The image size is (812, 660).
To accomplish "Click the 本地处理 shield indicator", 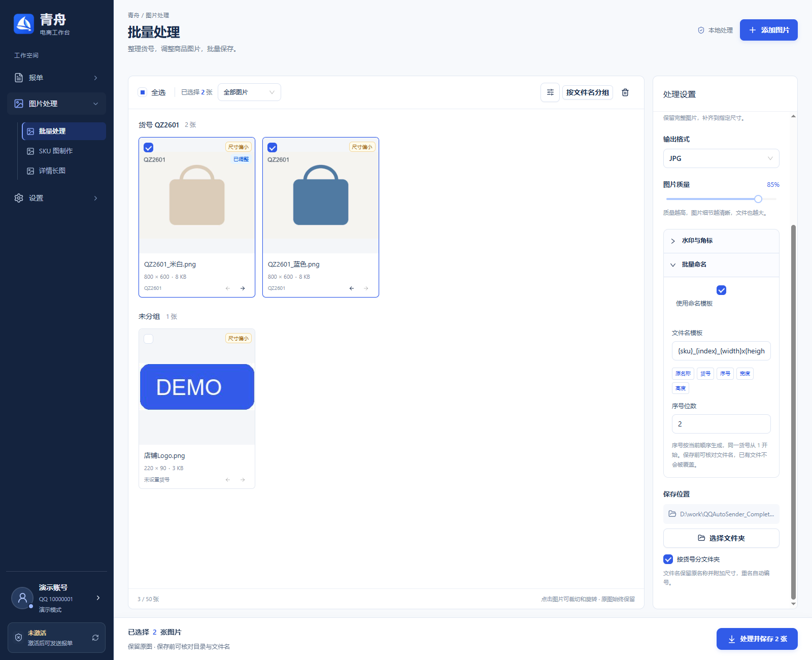I will click(x=715, y=30).
